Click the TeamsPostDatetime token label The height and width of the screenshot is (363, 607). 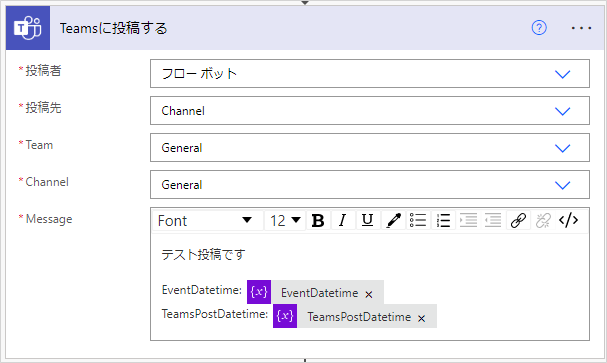point(359,317)
